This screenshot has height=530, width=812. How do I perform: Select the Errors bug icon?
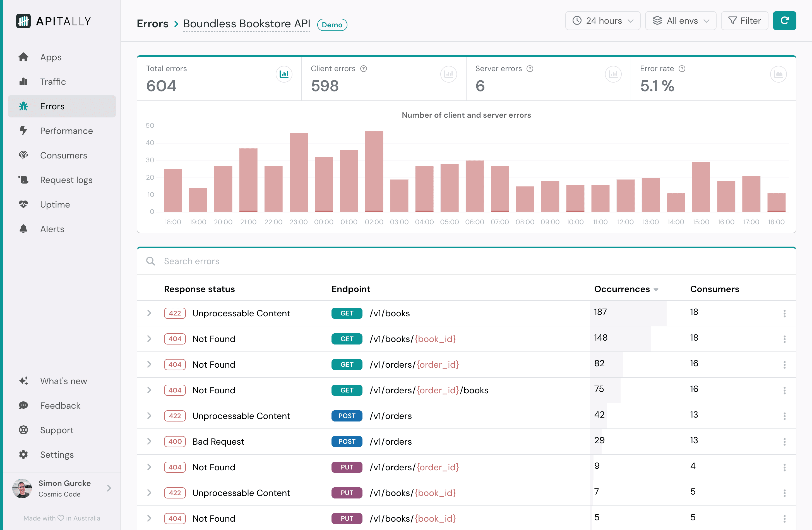tap(23, 106)
